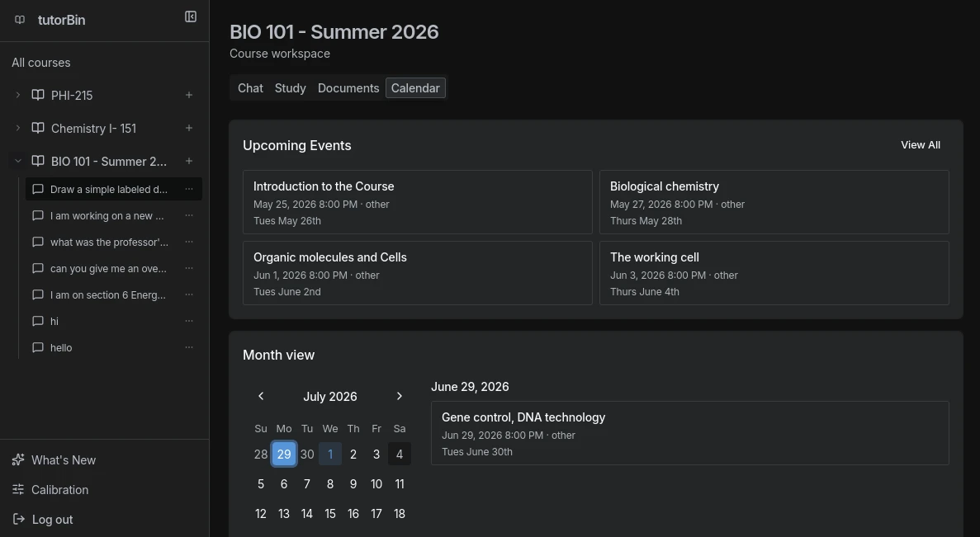980x537 pixels.
Task: Select day 18 in July calendar
Action: click(400, 513)
